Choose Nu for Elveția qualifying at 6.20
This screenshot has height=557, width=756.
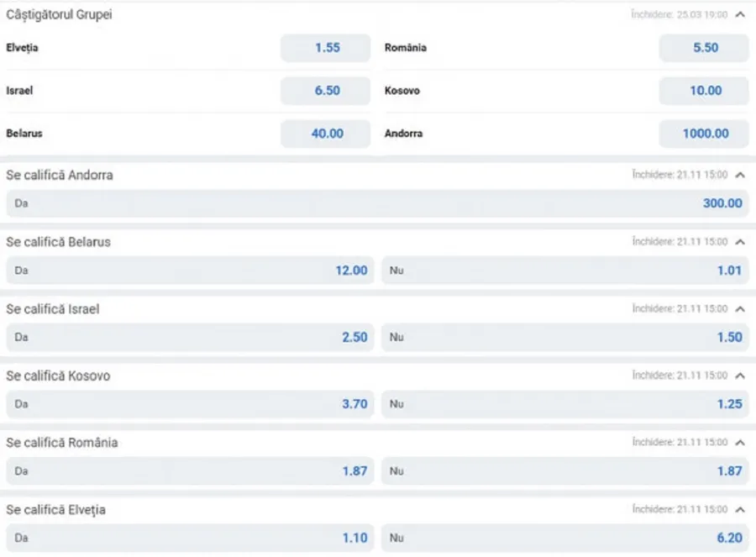click(564, 539)
